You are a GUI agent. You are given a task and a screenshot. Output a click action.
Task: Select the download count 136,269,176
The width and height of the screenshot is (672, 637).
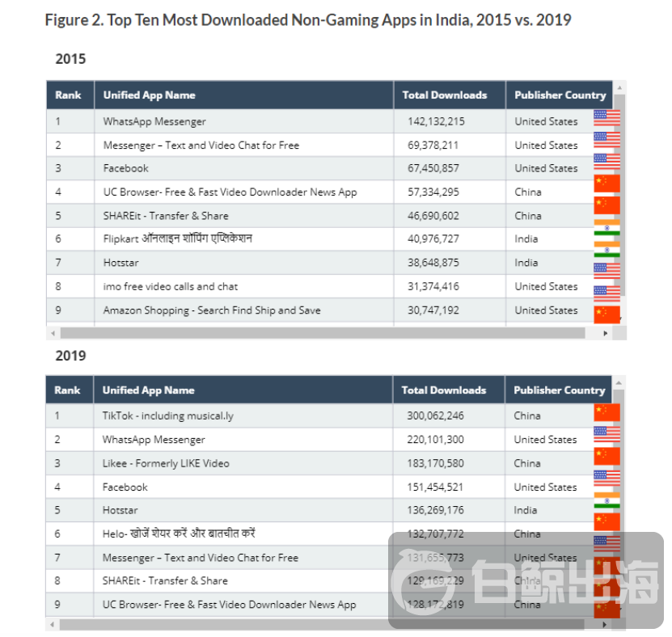435,510
